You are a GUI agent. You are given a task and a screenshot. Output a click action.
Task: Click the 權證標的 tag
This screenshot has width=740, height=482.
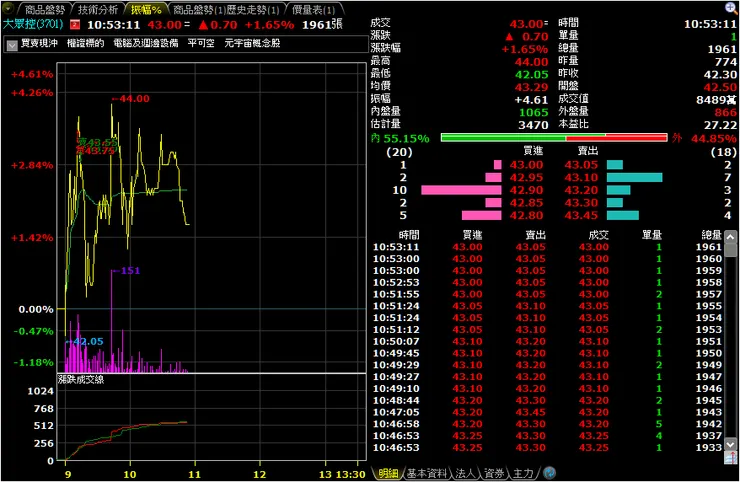[x=85, y=43]
